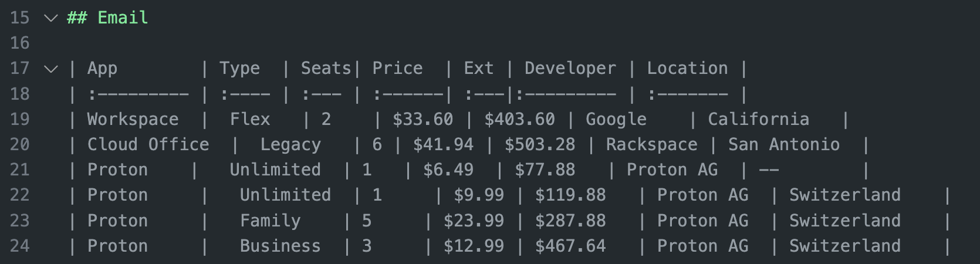Place cursor on the 'California' text
The height and width of the screenshot is (264, 980).
click(758, 120)
